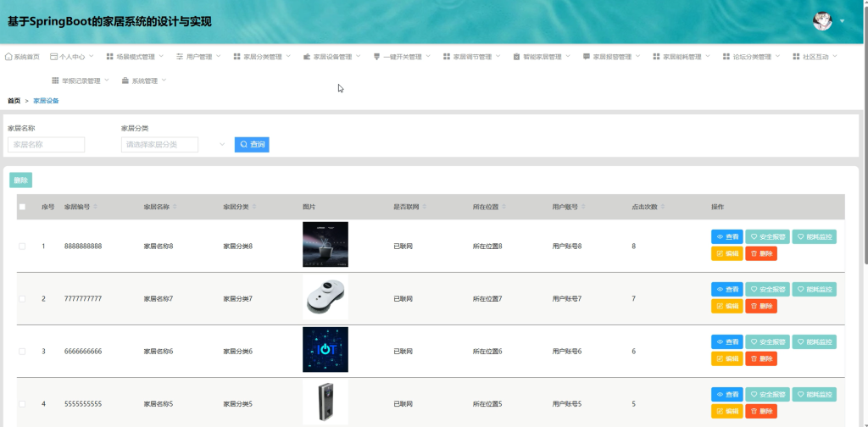Screen dimensions: 868x427
Task: Open the 家居设备管理 menu
Action: tap(332, 57)
